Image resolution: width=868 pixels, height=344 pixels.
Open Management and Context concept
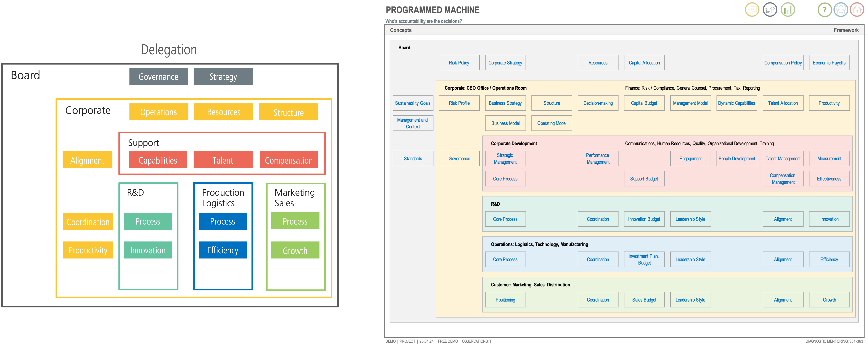[x=413, y=123]
